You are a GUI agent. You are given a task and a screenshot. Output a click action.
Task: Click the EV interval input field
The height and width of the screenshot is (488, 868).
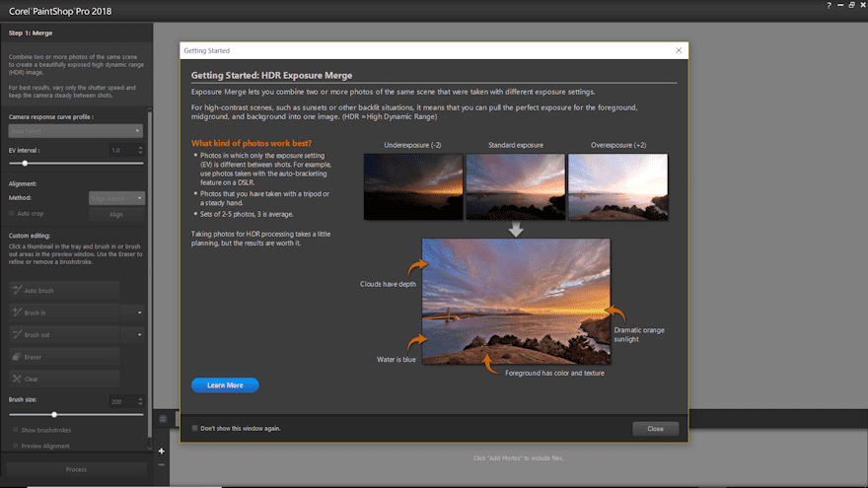(123, 150)
